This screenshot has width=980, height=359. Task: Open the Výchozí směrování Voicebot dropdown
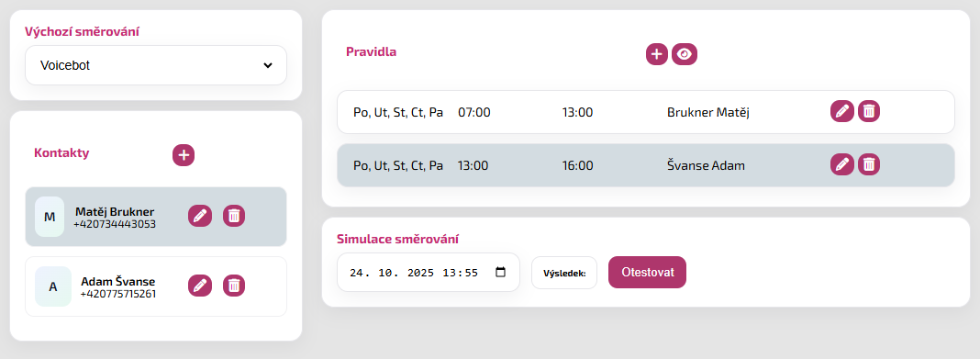tap(156, 65)
